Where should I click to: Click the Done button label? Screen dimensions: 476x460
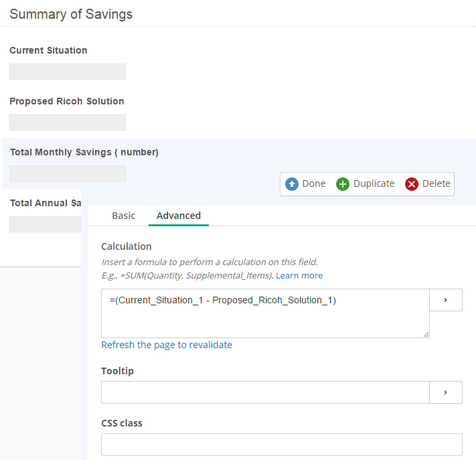click(313, 183)
